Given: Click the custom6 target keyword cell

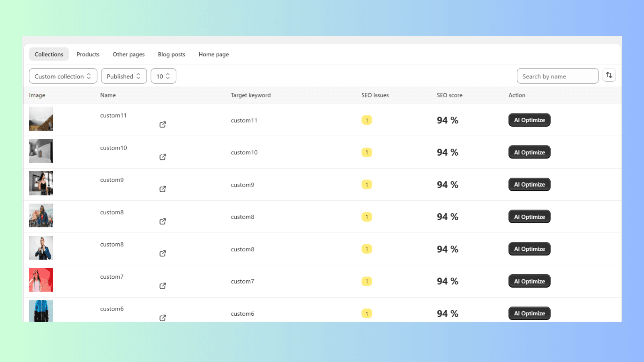Looking at the screenshot, I should click(x=242, y=314).
